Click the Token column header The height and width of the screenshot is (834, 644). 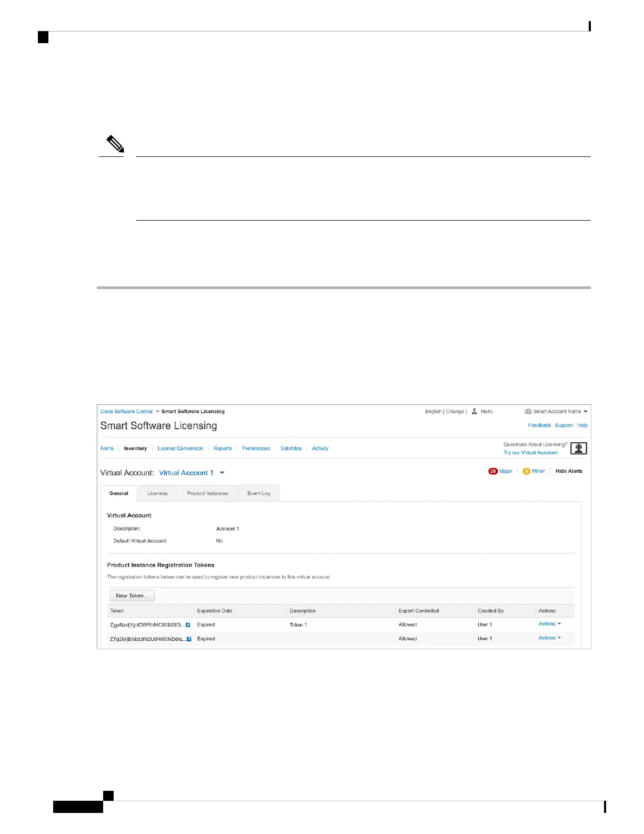[x=117, y=611]
